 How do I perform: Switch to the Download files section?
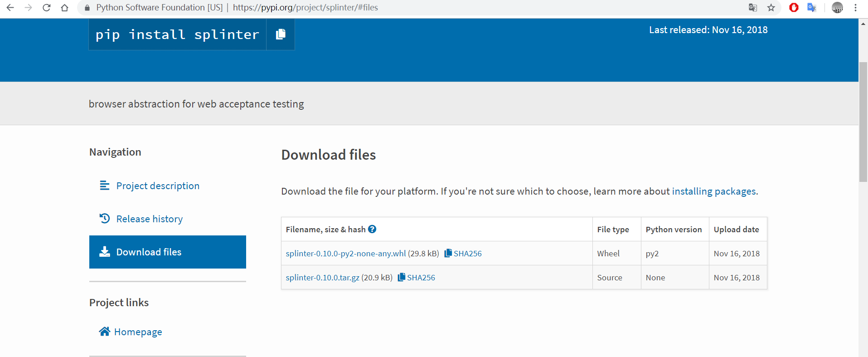point(149,252)
